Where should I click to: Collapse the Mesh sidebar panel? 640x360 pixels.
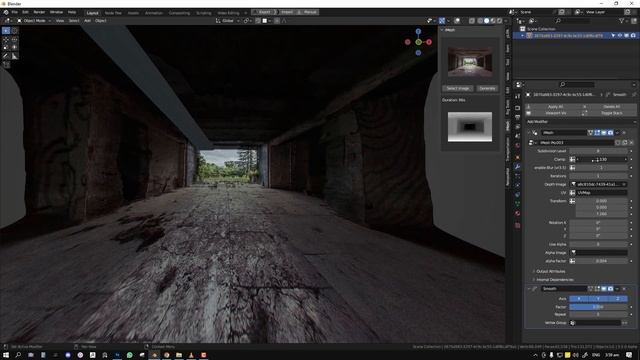(442, 30)
